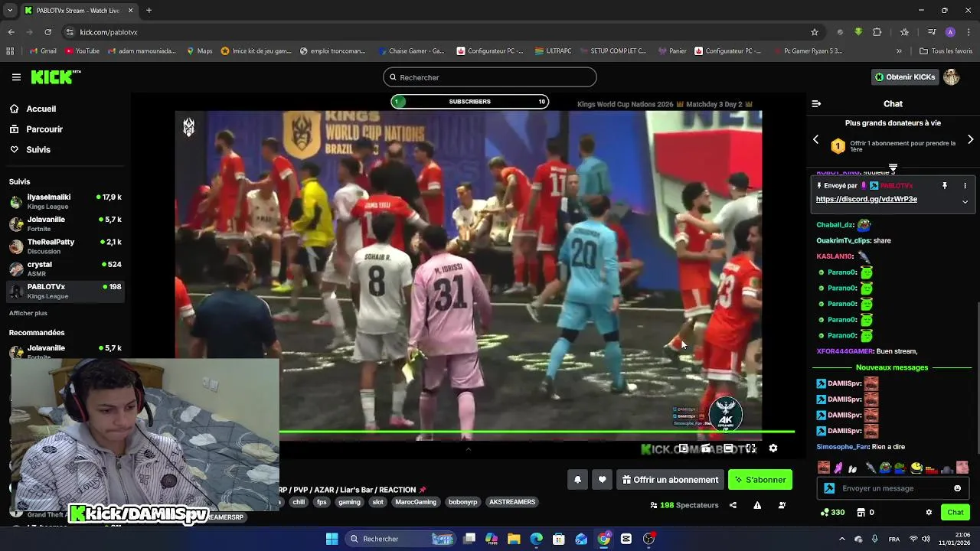Screen dimensions: 980x551
Task: Reload the kick.com page
Action: tap(47, 32)
